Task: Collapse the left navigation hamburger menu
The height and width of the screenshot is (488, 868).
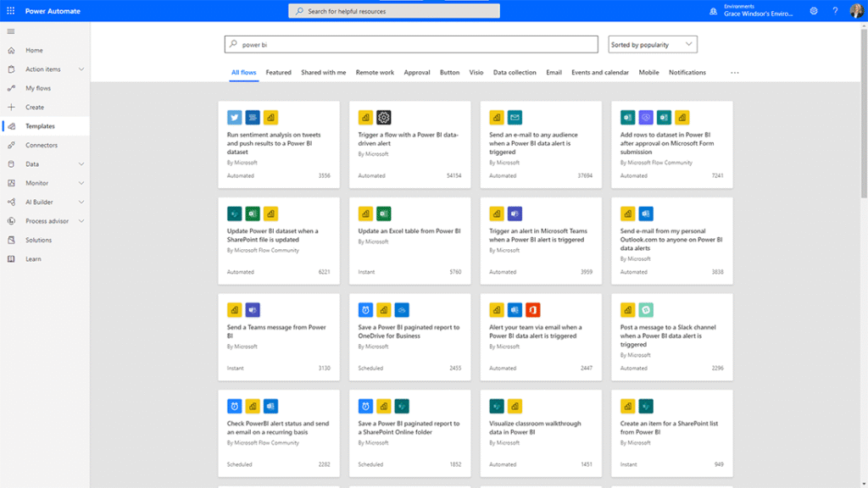Action: [11, 31]
